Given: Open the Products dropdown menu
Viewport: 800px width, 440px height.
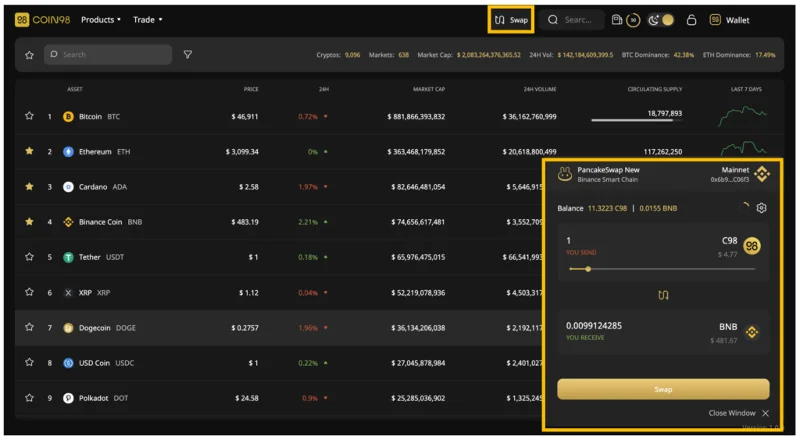Looking at the screenshot, I should point(101,20).
